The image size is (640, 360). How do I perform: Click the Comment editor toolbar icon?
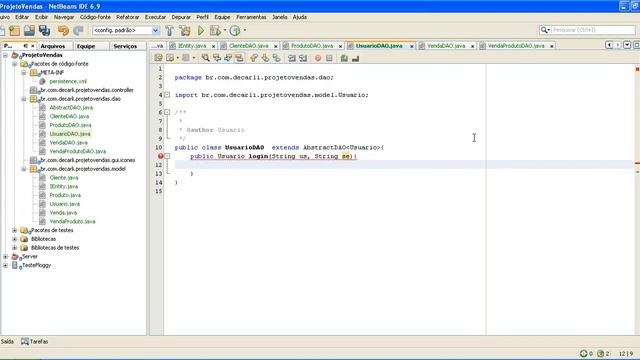[x=344, y=58]
